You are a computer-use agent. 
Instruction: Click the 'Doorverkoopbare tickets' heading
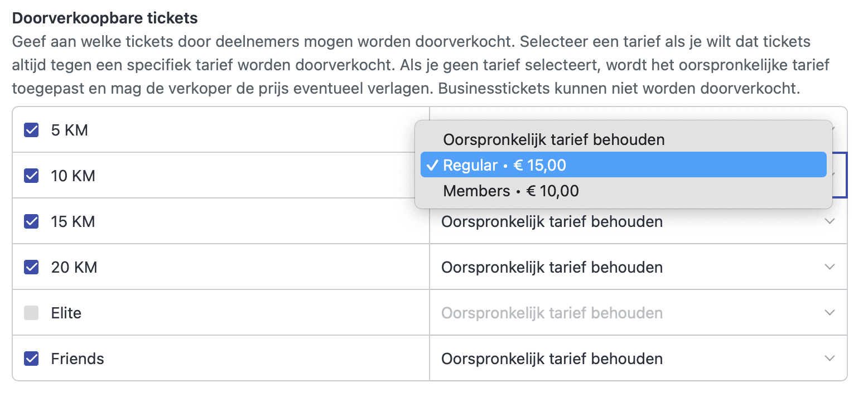[105, 18]
